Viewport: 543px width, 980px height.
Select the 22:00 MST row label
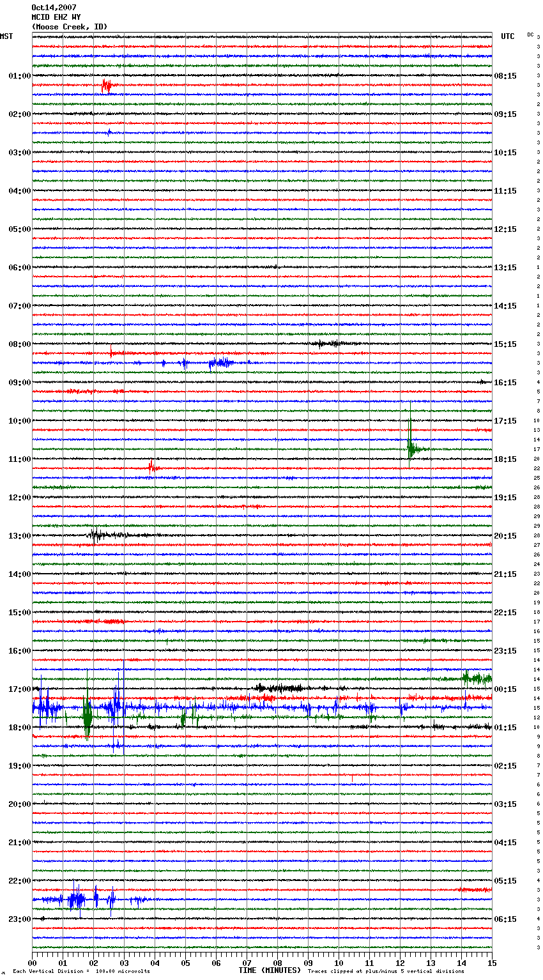(x=20, y=881)
